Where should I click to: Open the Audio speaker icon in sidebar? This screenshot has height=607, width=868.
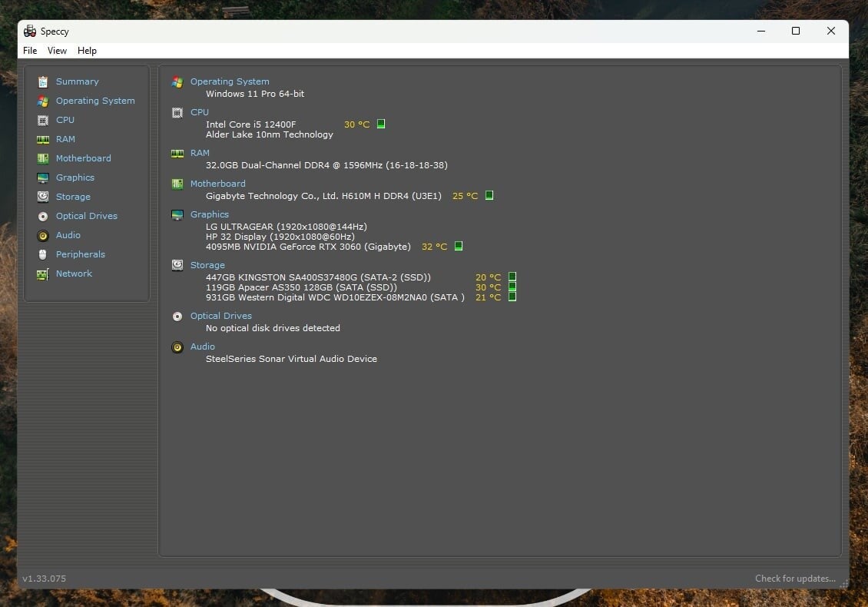(x=43, y=235)
